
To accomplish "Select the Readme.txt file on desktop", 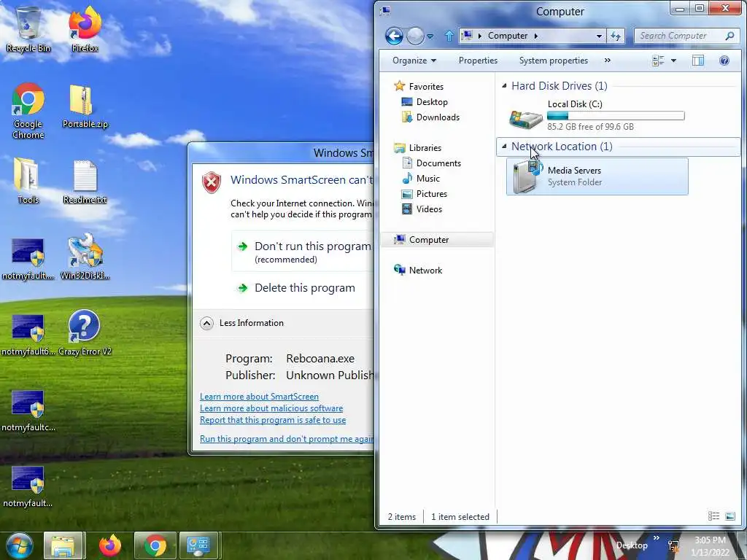I will [x=85, y=182].
